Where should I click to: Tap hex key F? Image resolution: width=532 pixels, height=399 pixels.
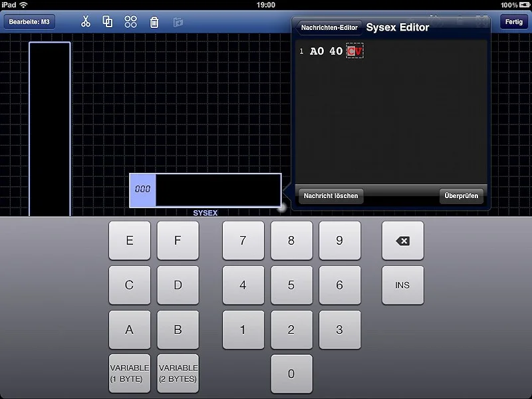[178, 241]
